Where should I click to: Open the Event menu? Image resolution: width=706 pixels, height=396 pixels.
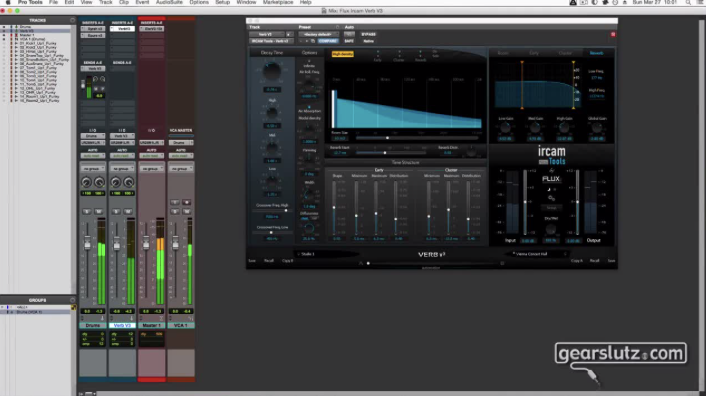[142, 2]
